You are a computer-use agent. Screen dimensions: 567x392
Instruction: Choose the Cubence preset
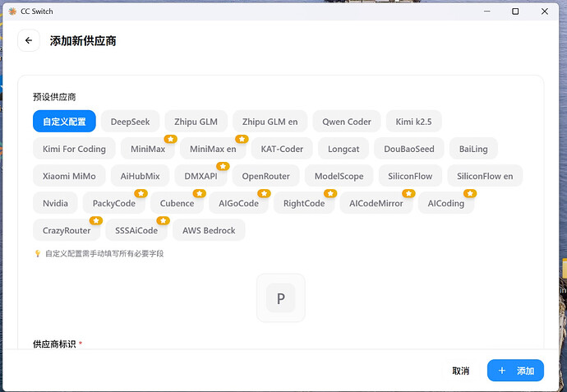(177, 203)
